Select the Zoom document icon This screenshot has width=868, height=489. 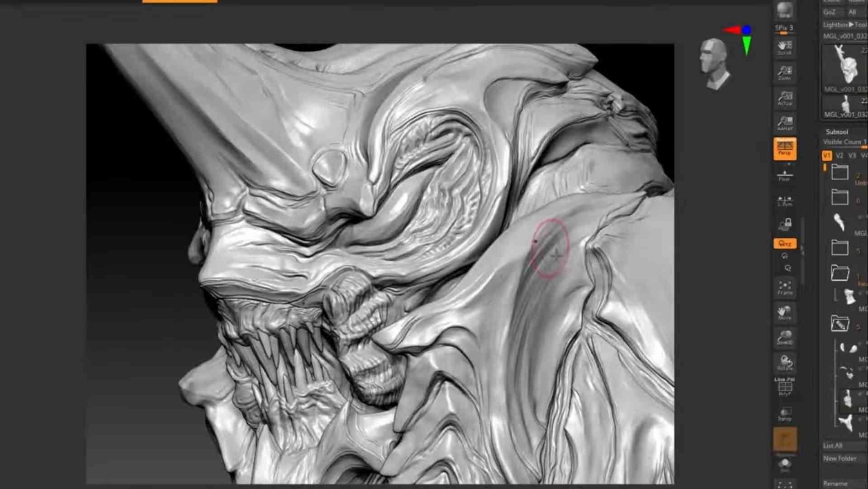[784, 72]
